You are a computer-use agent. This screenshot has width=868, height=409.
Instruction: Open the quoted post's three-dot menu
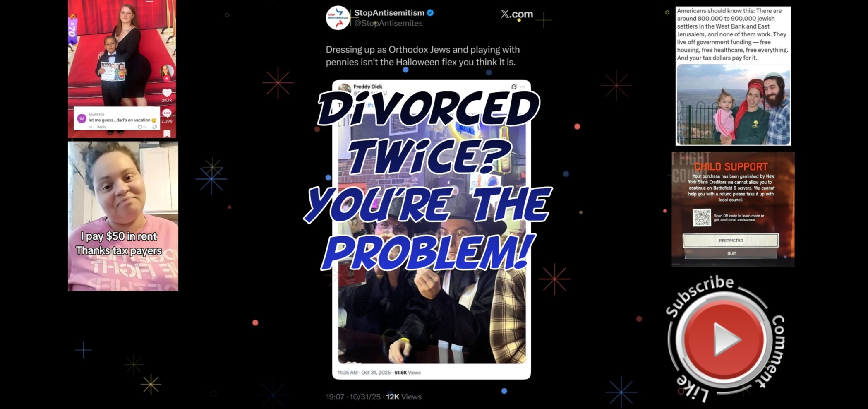[x=523, y=87]
